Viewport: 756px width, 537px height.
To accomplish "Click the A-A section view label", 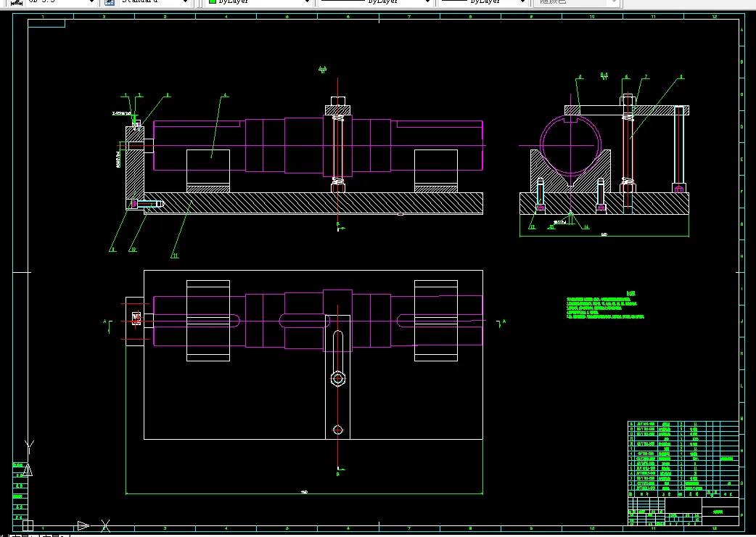I will point(323,70).
